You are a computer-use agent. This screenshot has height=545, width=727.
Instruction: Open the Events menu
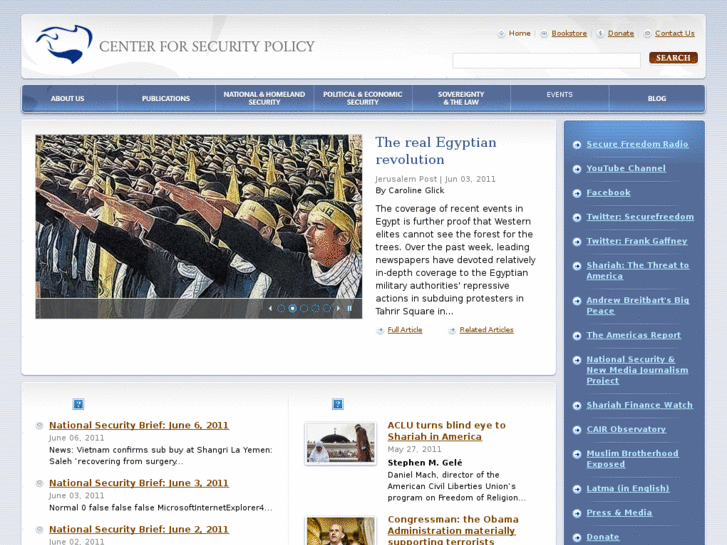560,95
